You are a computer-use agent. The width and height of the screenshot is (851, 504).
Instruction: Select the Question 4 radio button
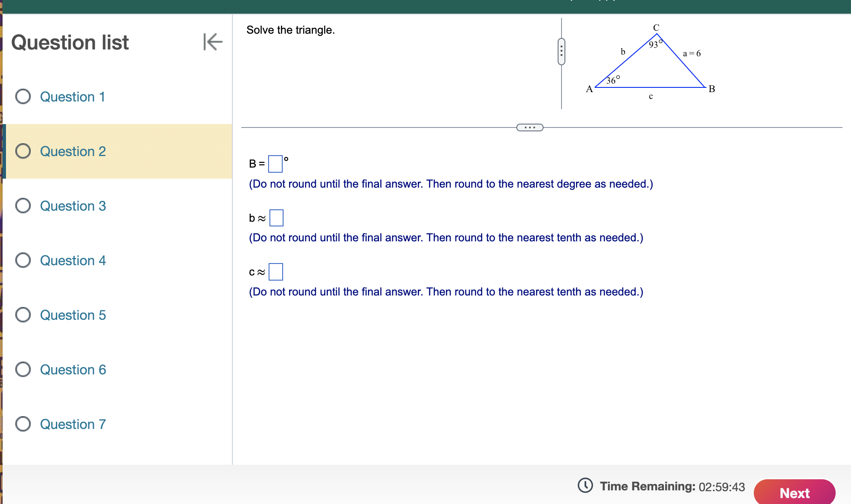pyautogui.click(x=23, y=261)
